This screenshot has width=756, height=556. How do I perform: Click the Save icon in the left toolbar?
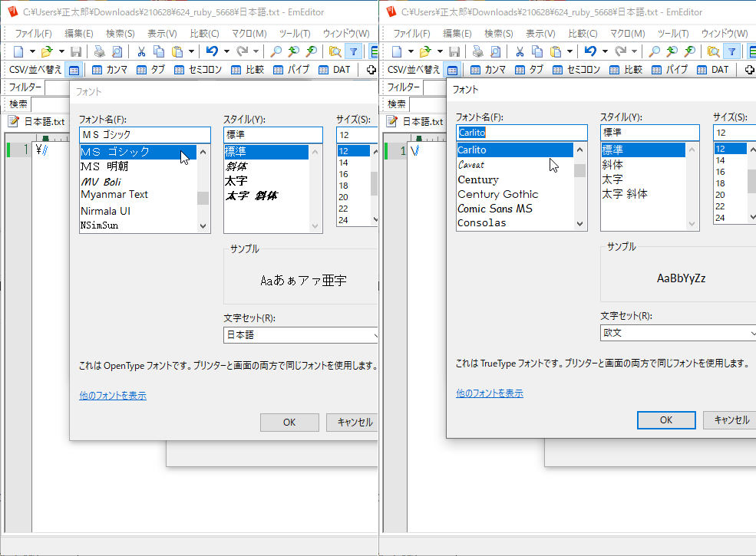coord(76,50)
